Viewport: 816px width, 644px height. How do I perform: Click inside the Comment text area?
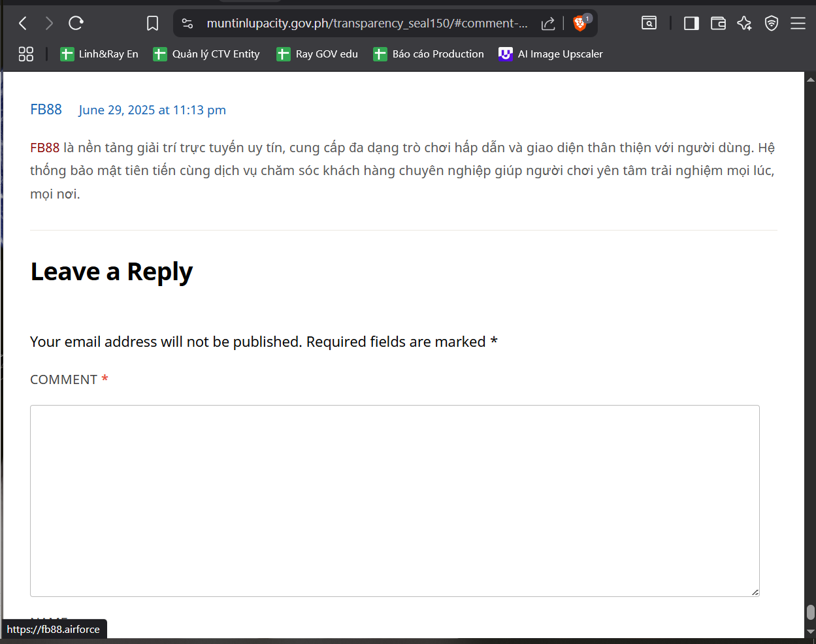click(395, 501)
